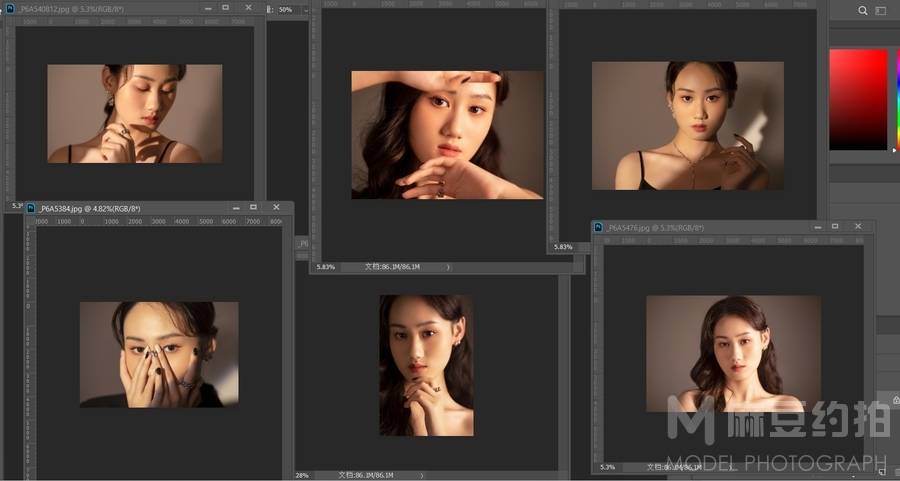Pick a red shade in color picker field
This screenshot has height=481, width=900.
click(x=858, y=99)
